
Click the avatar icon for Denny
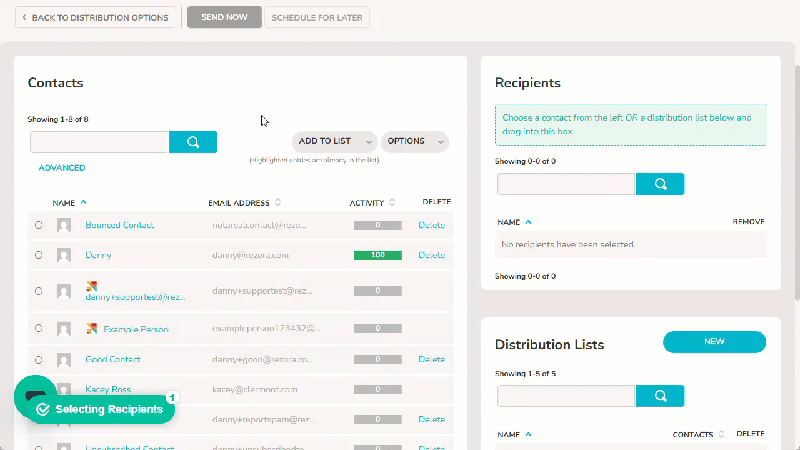coord(64,255)
